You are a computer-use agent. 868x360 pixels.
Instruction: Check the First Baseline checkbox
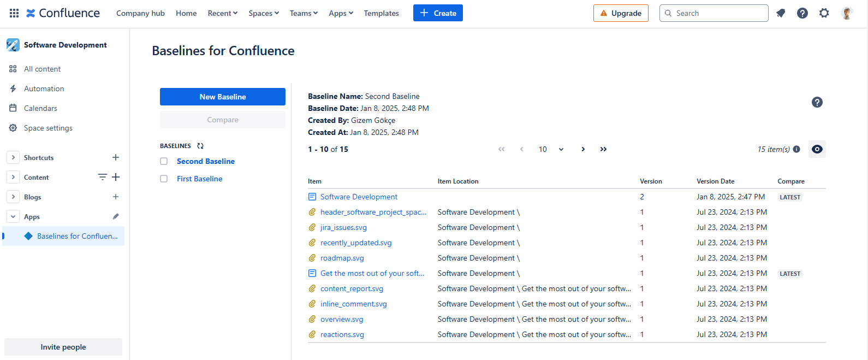pyautogui.click(x=164, y=179)
